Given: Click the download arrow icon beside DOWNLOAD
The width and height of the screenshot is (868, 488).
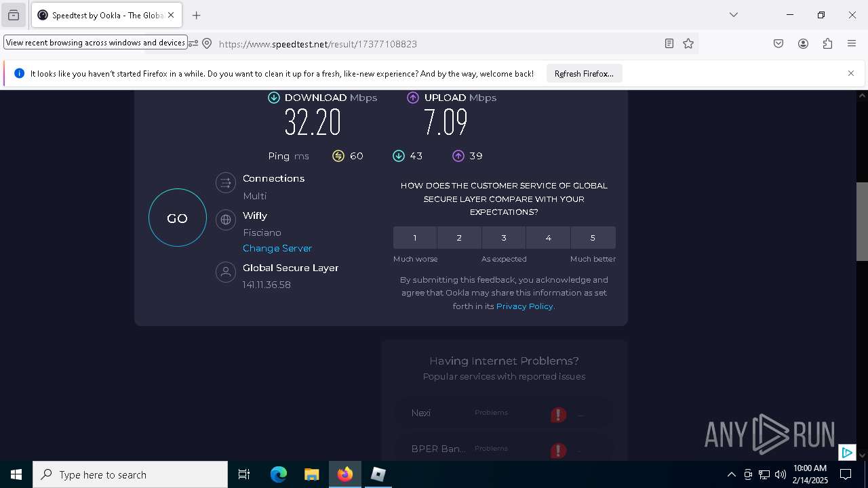Looking at the screenshot, I should pyautogui.click(x=274, y=98).
